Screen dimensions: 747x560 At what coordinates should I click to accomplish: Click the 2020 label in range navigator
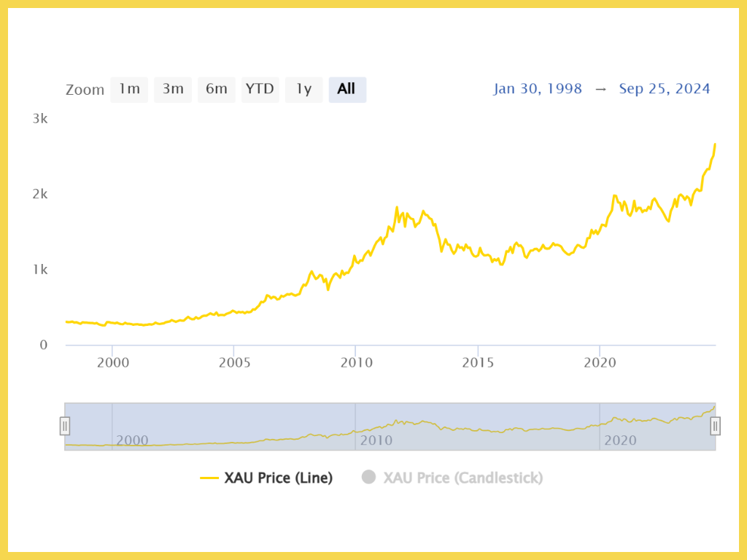click(620, 440)
